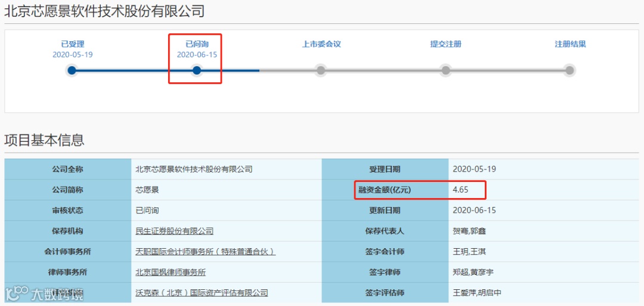
Task: Click the 项目基本信息 section heading
Action: click(44, 140)
